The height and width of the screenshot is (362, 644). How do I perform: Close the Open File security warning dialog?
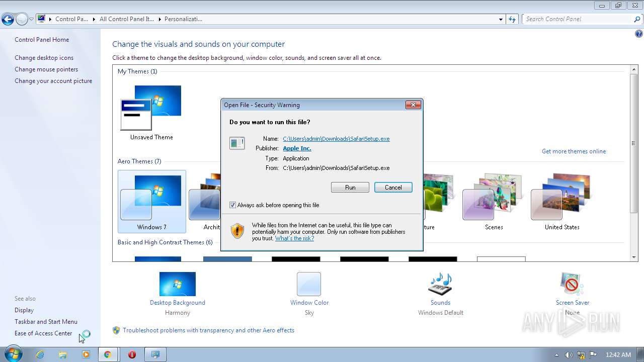(x=413, y=105)
